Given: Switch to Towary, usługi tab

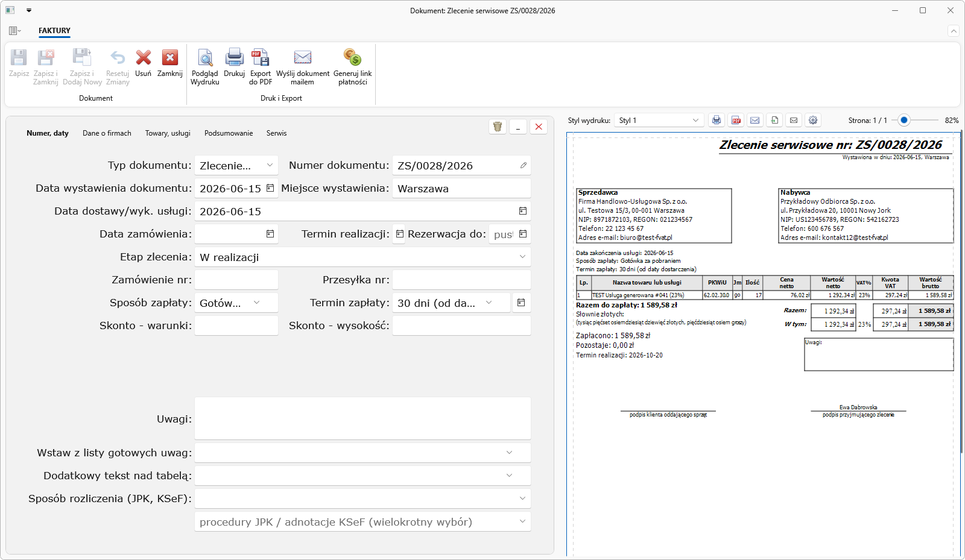Looking at the screenshot, I should click(168, 133).
